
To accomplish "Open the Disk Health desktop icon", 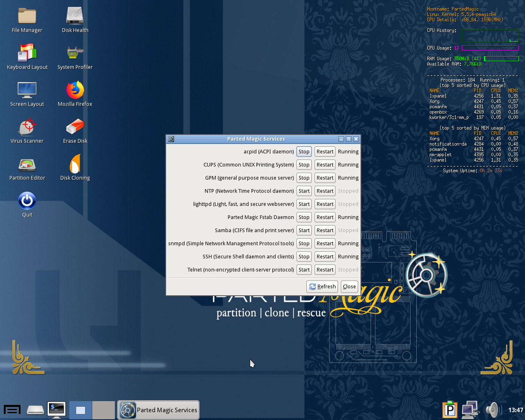I will 75,17.
